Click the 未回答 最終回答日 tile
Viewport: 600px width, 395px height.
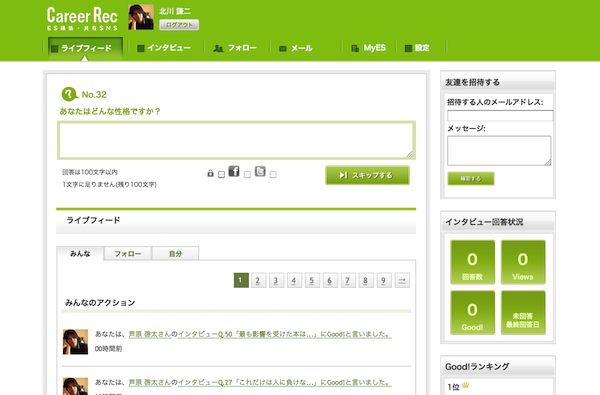tap(523, 313)
